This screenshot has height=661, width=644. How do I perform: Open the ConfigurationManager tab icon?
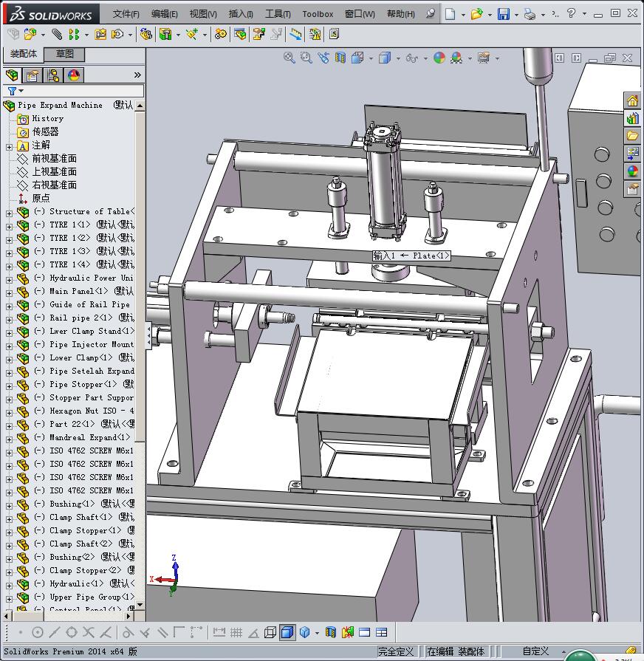(x=53, y=75)
